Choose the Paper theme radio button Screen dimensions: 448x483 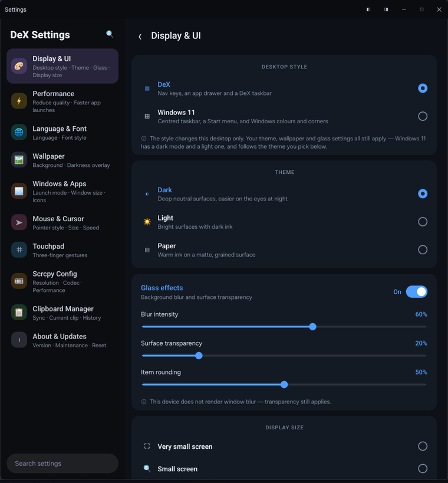coord(423,249)
